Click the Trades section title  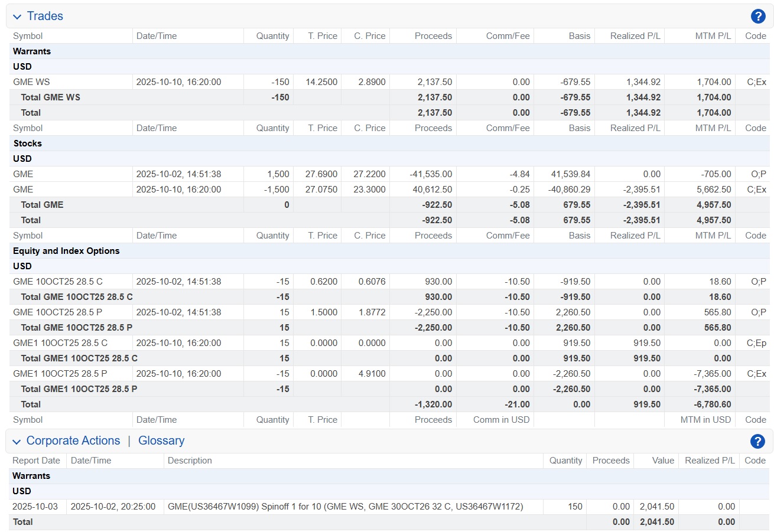(x=45, y=17)
